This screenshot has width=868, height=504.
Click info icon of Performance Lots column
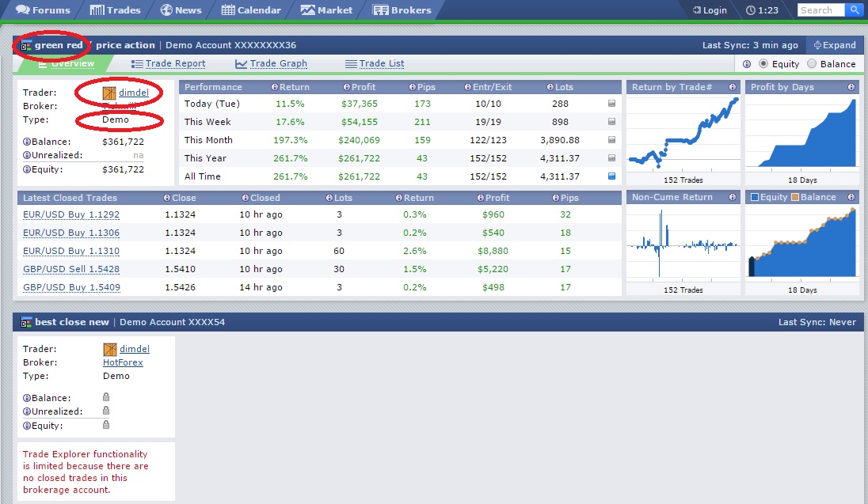pos(550,87)
